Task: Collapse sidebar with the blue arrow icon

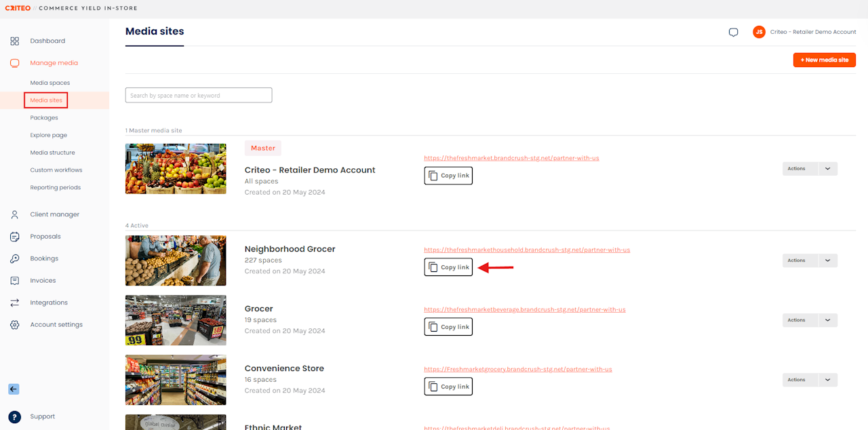Action: (14, 389)
